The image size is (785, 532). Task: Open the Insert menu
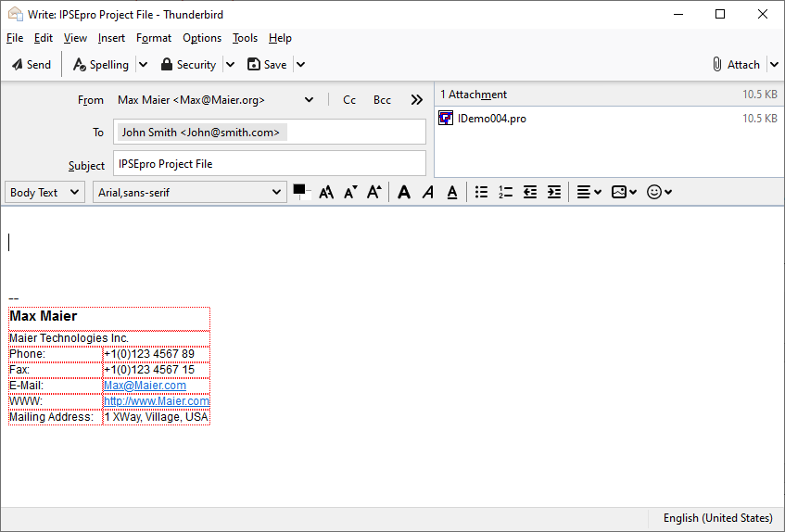coord(111,38)
